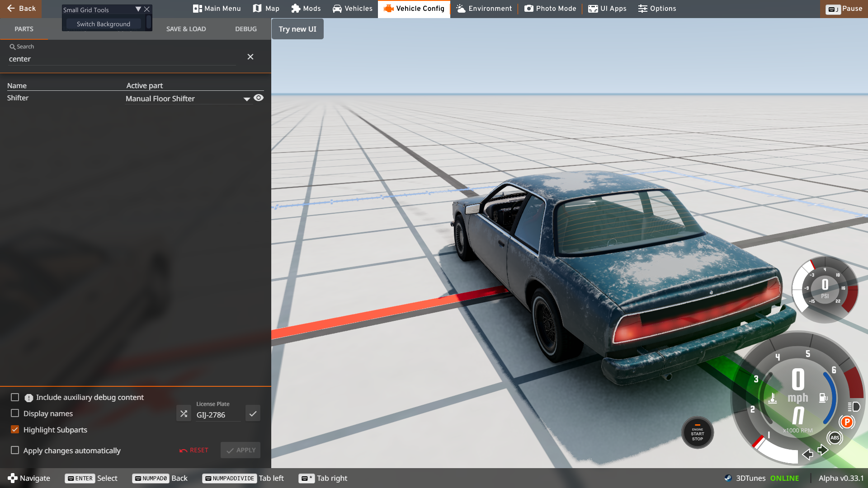Click the Shifter row name
Screen dimensions: 868x488
pyautogui.click(x=18, y=98)
